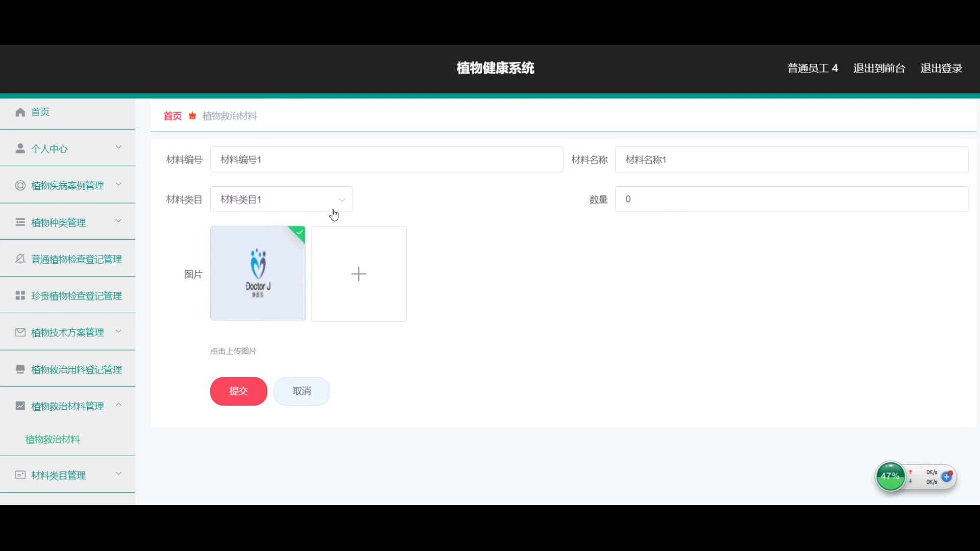
Task: Click the green checkmark on uploaded image
Action: (x=300, y=232)
